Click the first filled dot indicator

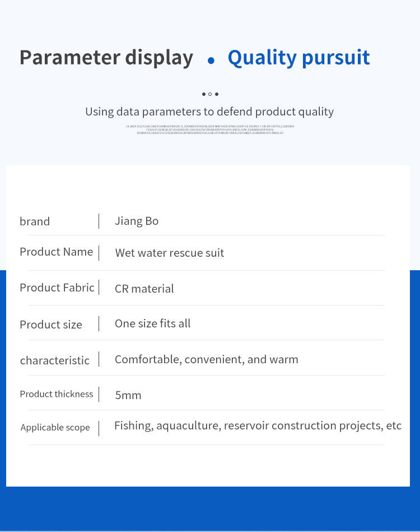click(x=204, y=94)
